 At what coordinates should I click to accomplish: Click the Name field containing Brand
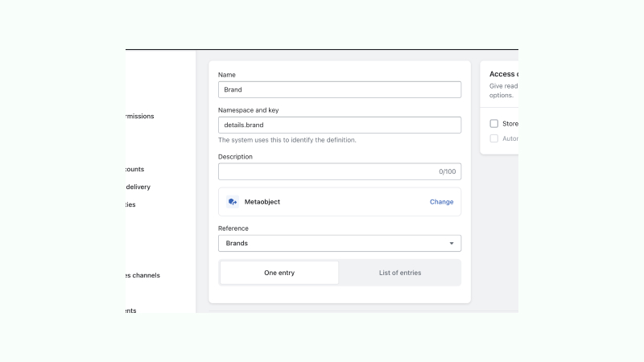pos(339,89)
